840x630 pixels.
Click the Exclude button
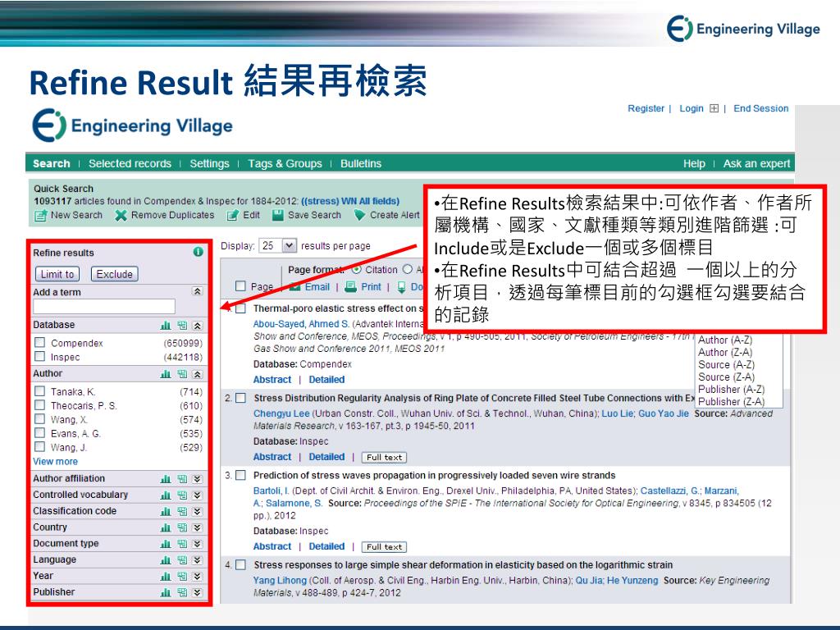[x=115, y=274]
